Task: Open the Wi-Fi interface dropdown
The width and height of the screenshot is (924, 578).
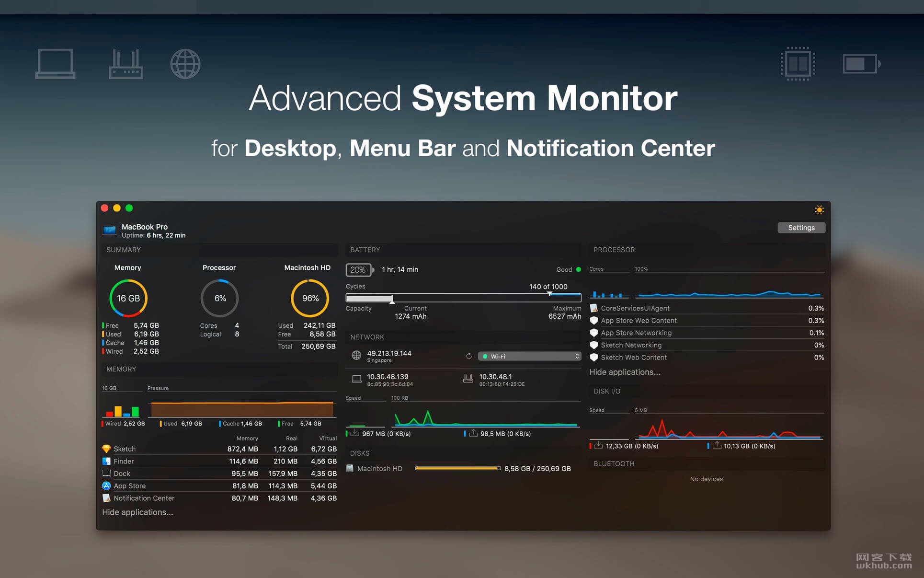Action: [530, 356]
